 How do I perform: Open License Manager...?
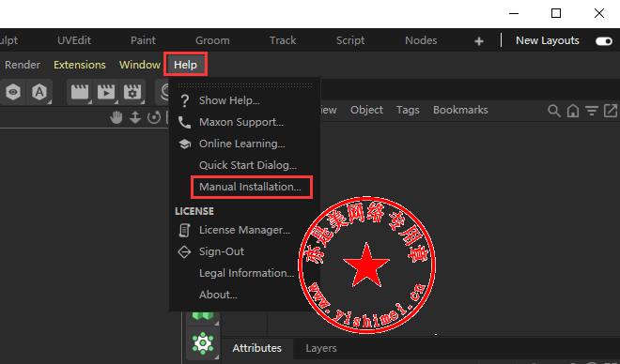244,230
